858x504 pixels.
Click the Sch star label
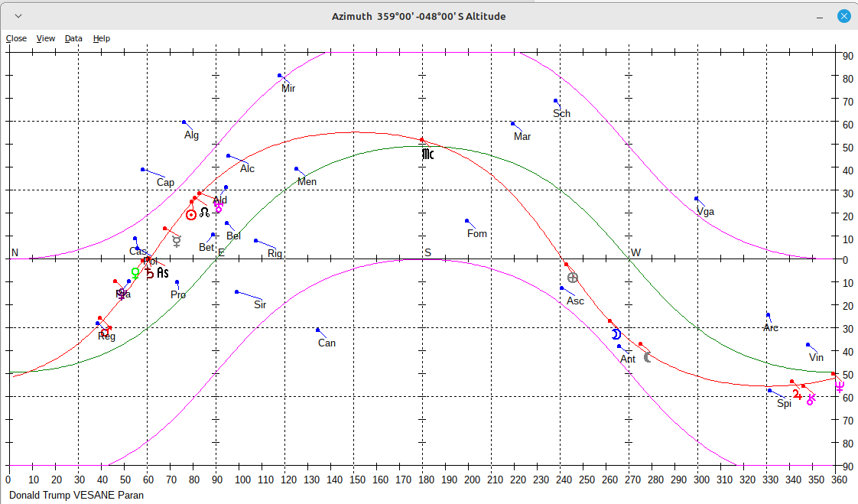561,114
